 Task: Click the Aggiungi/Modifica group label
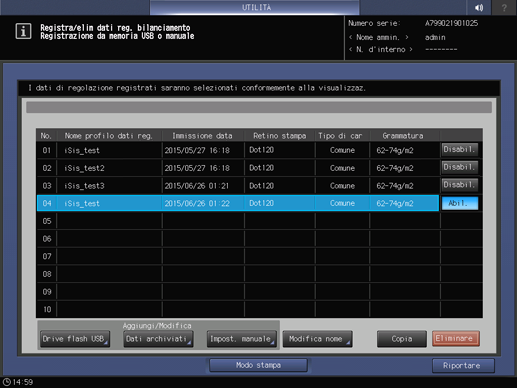[157, 326]
